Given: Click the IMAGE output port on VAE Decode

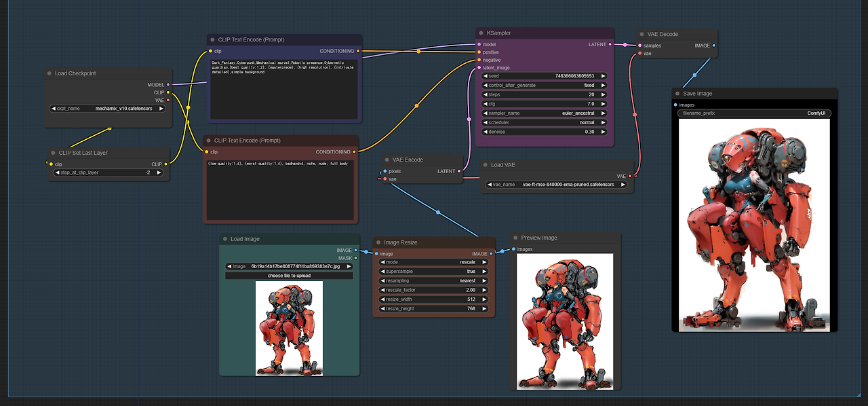Looking at the screenshot, I should click(713, 45).
